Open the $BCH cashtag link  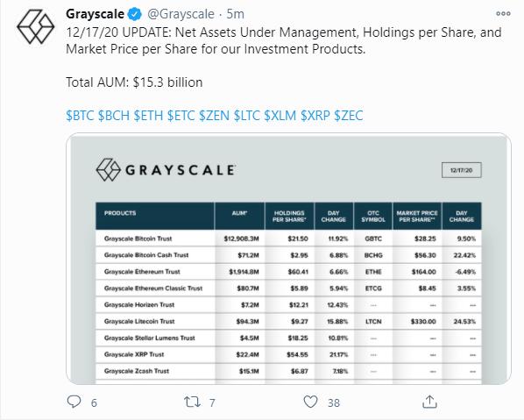pyautogui.click(x=114, y=116)
